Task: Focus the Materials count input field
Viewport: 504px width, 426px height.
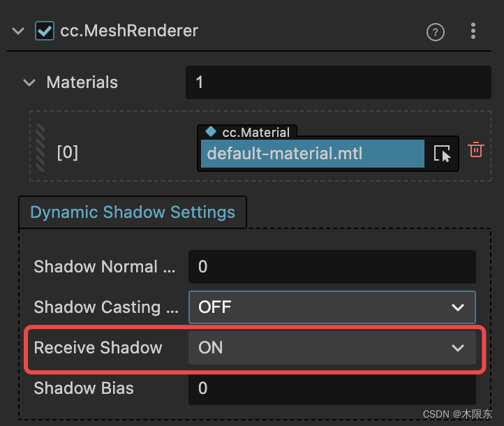Action: tap(339, 82)
